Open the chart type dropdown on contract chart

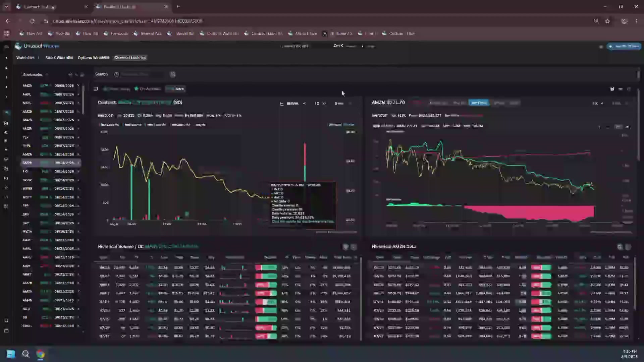tap(293, 103)
